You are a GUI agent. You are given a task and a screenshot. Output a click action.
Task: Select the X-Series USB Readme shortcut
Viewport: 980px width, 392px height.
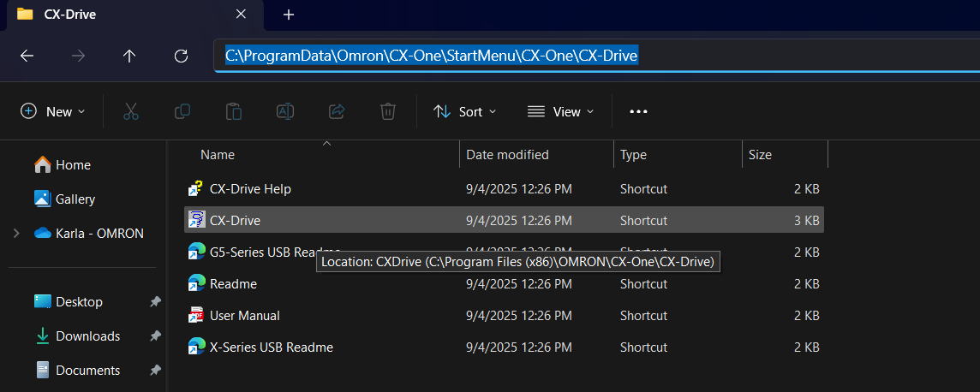(272, 347)
